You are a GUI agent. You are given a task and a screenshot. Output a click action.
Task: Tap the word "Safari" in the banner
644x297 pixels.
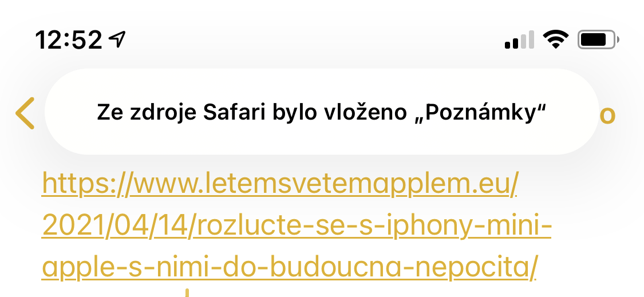(229, 113)
